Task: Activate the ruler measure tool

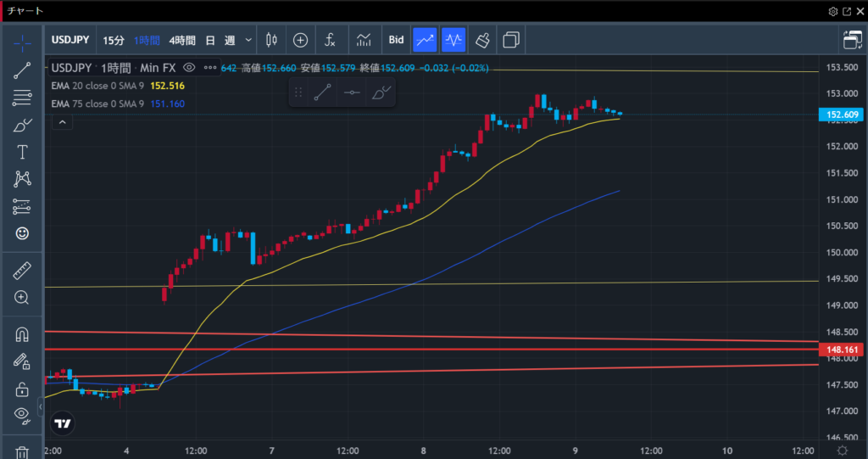Action: pyautogui.click(x=22, y=271)
